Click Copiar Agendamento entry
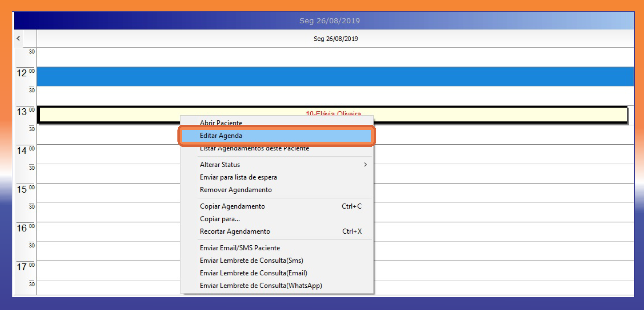The image size is (644, 310). point(232,206)
